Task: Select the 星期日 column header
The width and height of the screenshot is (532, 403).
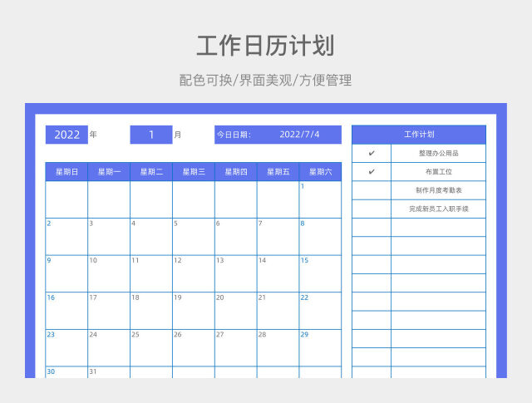Action: coord(66,172)
